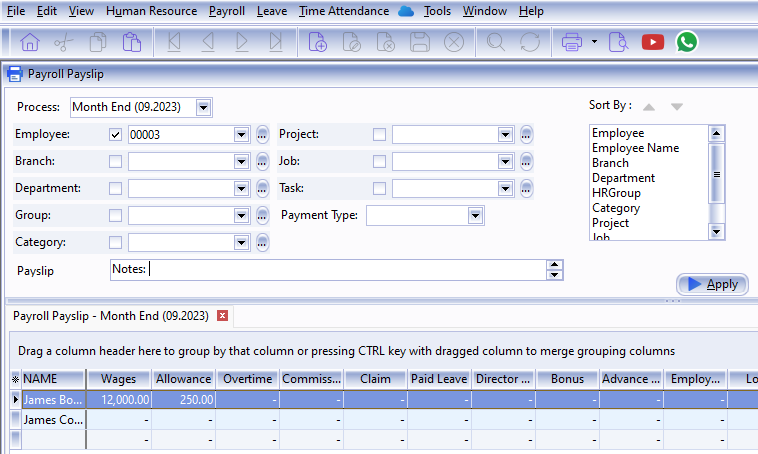The height and width of the screenshot is (454, 758).
Task: Click Employee lookup ellipsis button
Action: pos(262,134)
